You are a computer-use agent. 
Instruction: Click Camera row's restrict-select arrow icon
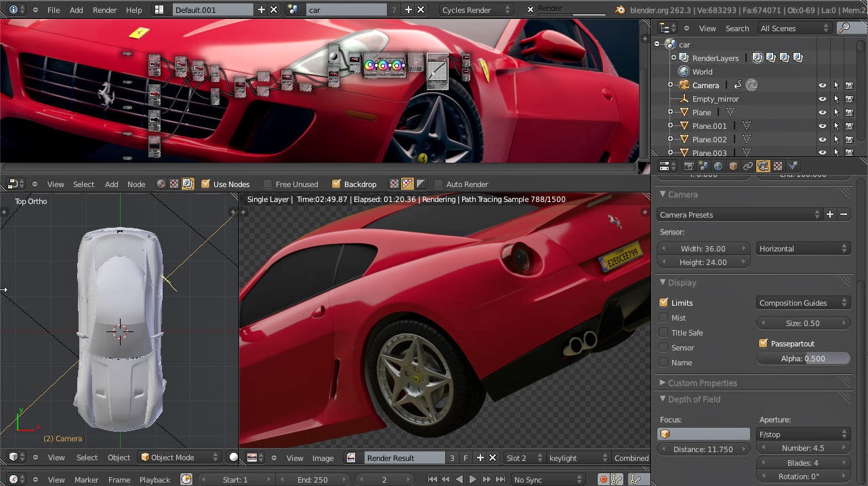(836, 85)
